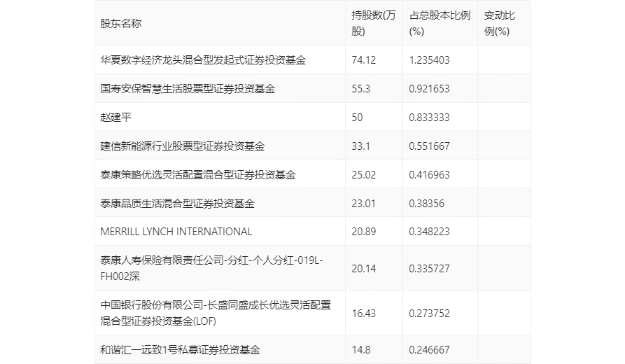The image size is (625, 364).
Task: Select 中国银行 长盛同盛成长优选 shareholder name
Action: point(216,313)
